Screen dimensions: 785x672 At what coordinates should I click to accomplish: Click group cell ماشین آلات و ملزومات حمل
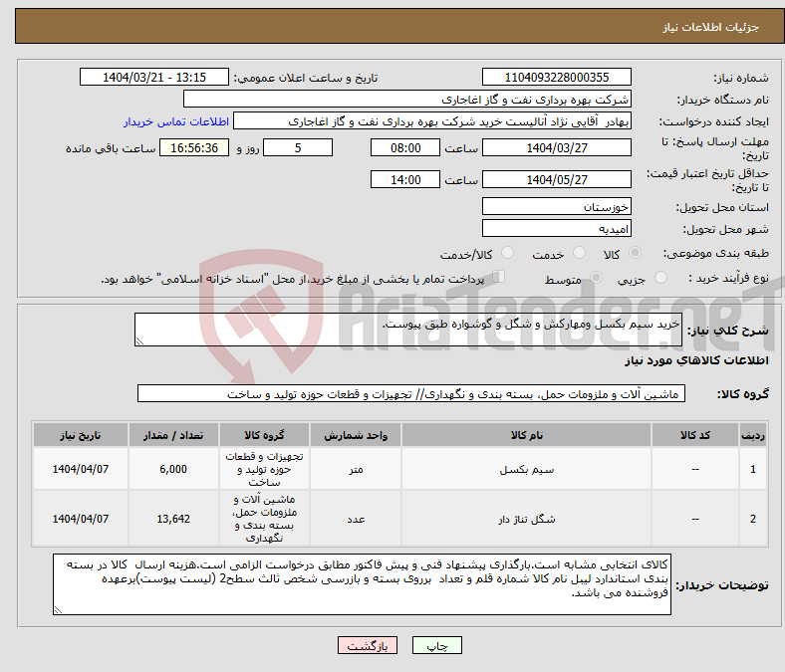point(264,519)
